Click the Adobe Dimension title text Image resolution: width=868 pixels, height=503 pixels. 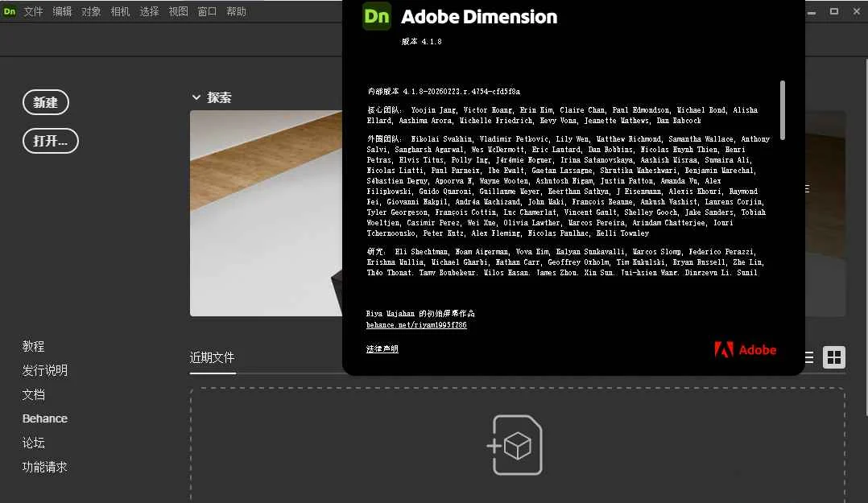pyautogui.click(x=479, y=17)
